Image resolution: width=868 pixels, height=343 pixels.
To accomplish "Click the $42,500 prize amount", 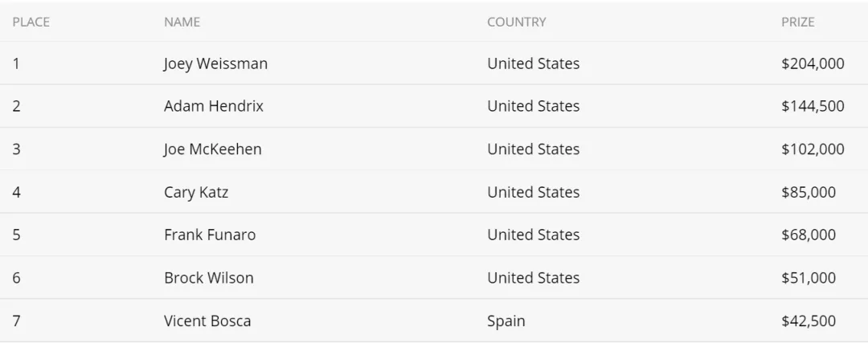I will pos(809,321).
